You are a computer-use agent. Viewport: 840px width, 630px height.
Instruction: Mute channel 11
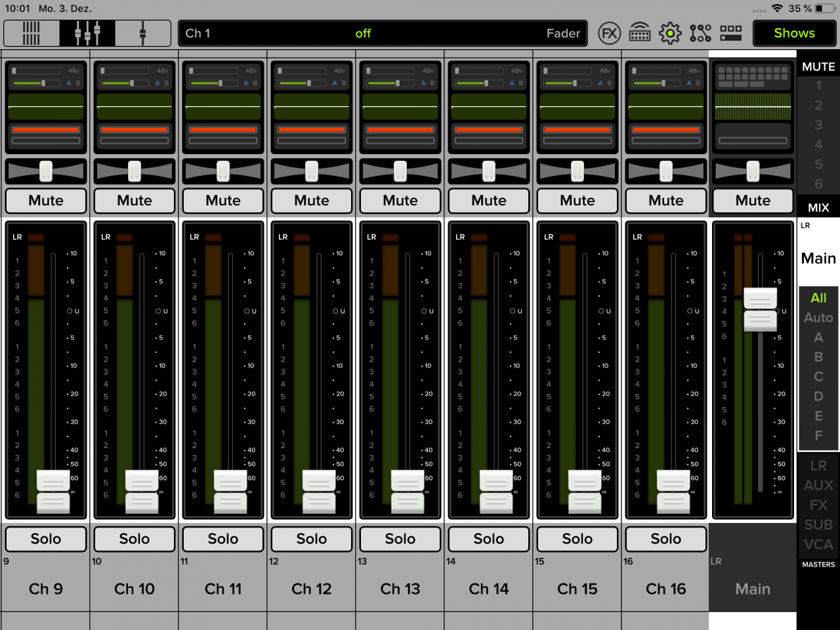click(223, 201)
